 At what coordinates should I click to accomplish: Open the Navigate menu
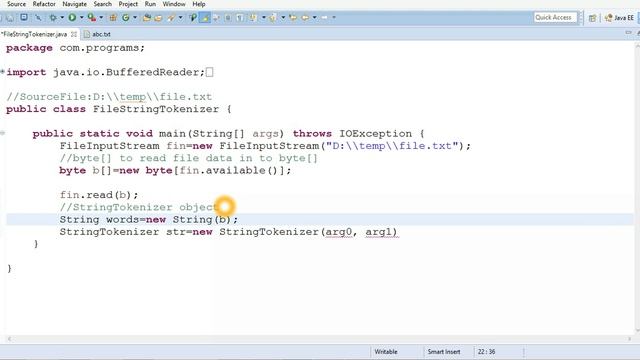[x=74, y=4]
